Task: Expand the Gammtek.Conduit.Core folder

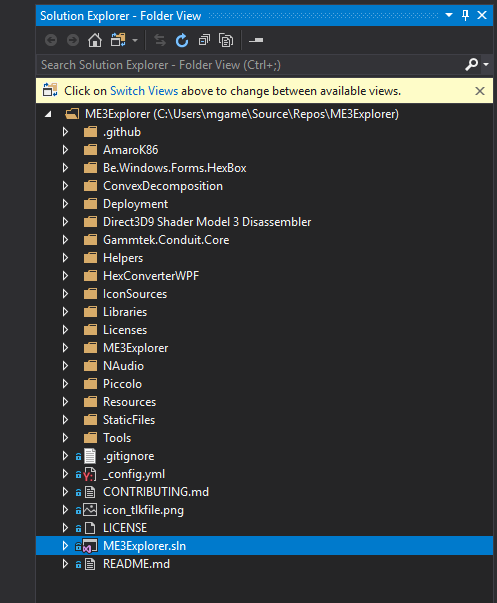Action: tap(65, 240)
